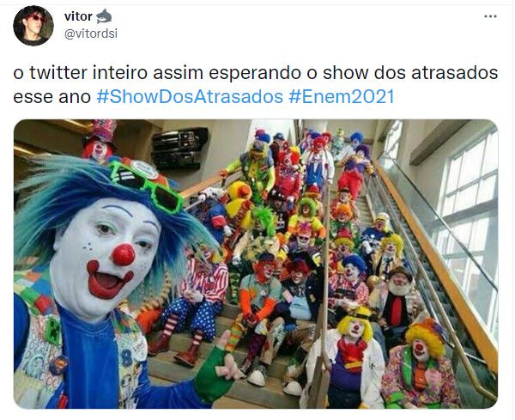Click the display name vitor
Viewport: 515px width, 420px height.
coord(78,16)
